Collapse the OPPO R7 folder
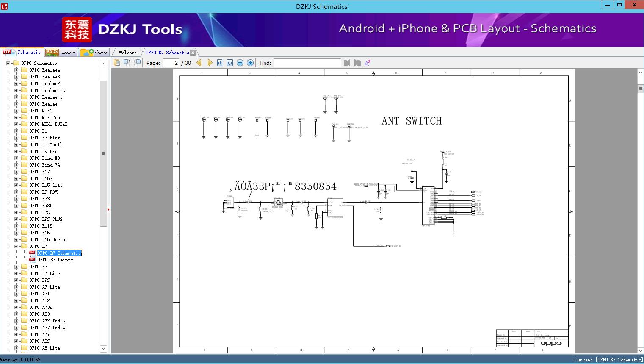 click(16, 246)
